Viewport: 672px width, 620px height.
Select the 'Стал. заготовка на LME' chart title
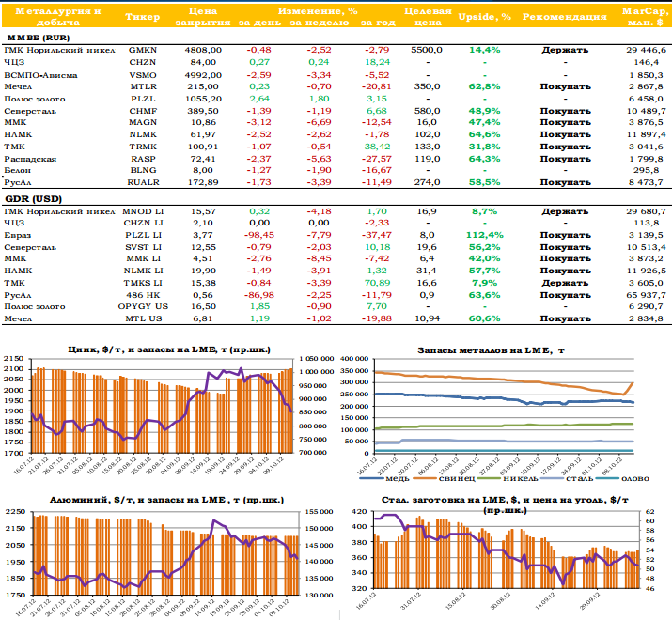point(445,500)
